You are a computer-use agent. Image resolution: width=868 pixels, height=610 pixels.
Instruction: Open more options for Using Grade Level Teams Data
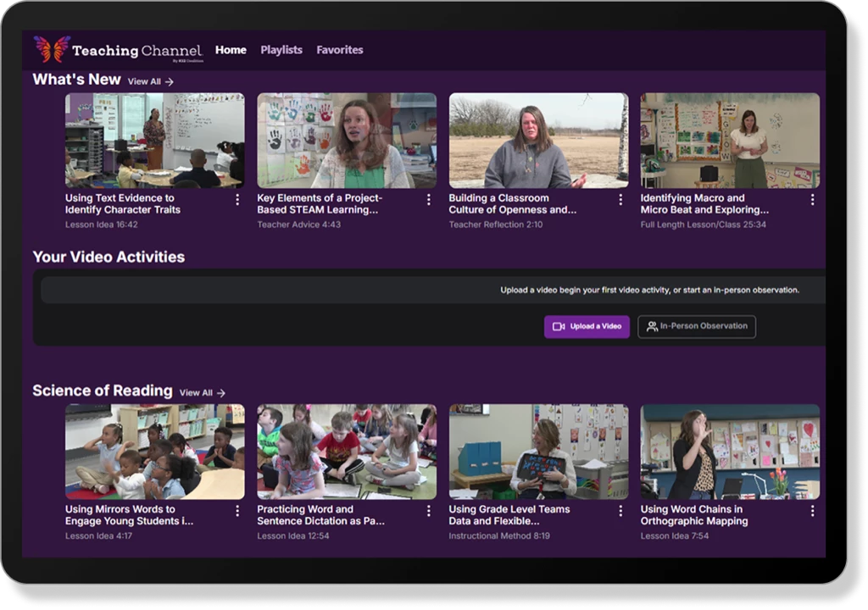pyautogui.click(x=620, y=511)
